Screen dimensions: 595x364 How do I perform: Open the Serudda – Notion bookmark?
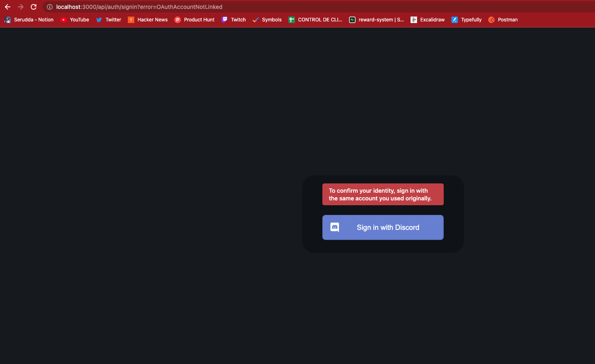point(29,19)
